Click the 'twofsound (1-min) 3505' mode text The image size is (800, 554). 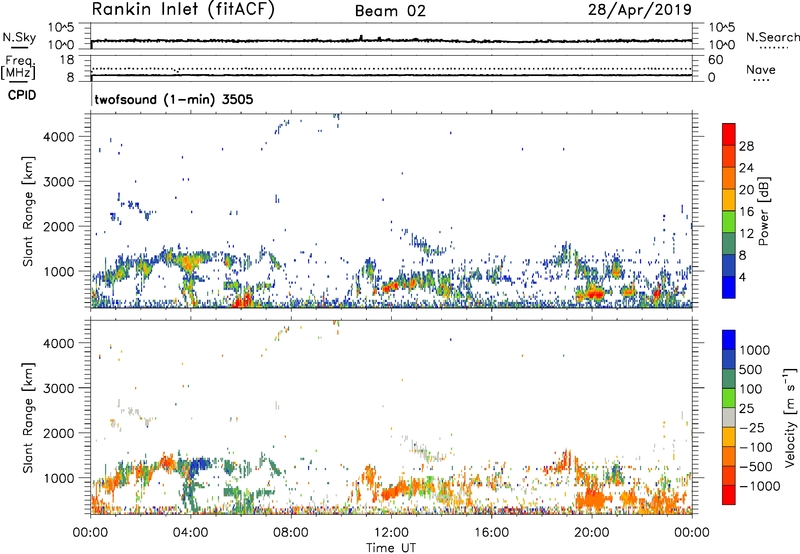pos(174,99)
